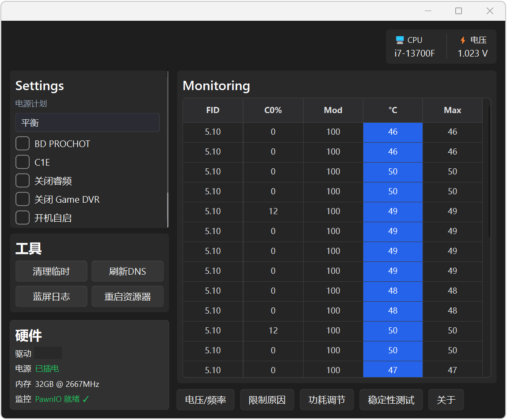This screenshot has height=420, width=507.
Task: Check the 关闭睿频 option
Action: click(x=23, y=181)
